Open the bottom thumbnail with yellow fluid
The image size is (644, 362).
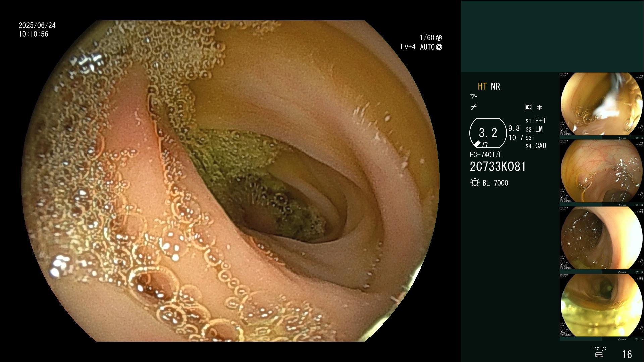tap(602, 305)
